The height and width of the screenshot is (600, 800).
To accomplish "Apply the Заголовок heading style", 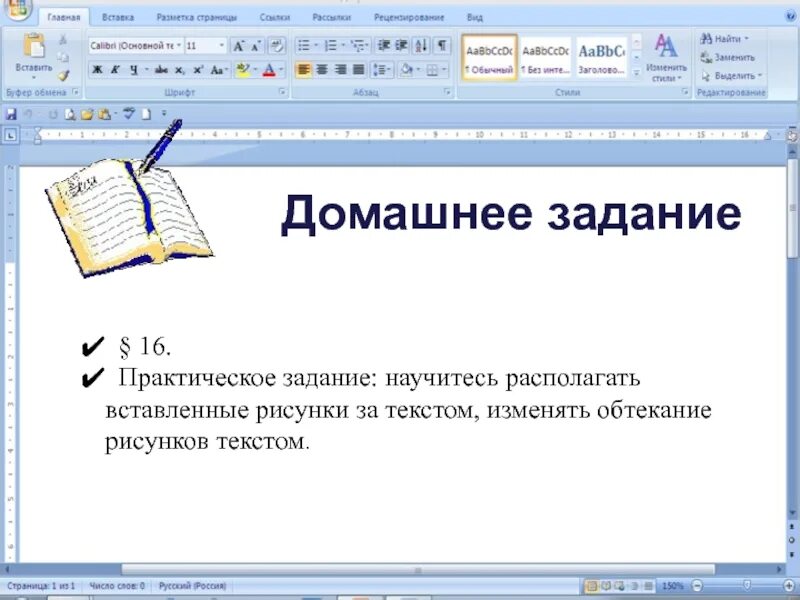I will [x=602, y=57].
